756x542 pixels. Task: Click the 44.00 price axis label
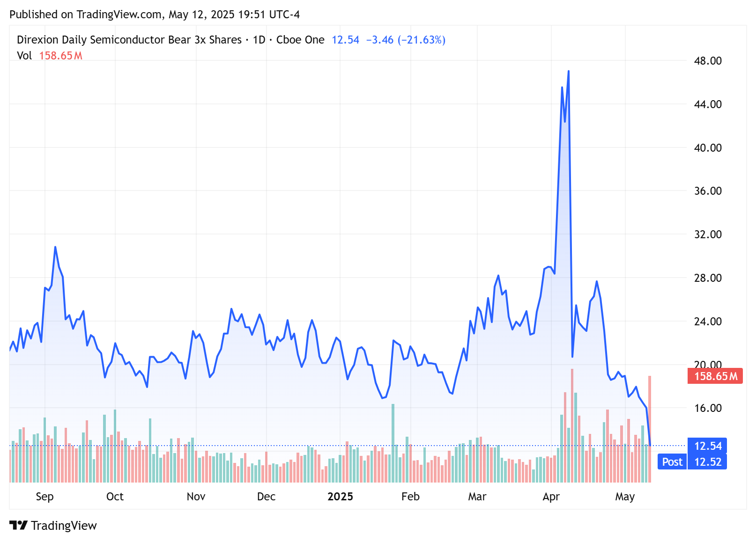tap(708, 104)
